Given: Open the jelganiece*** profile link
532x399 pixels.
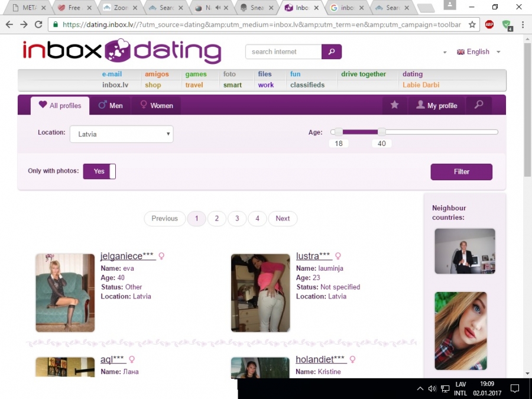Looking at the screenshot, I should (x=128, y=256).
